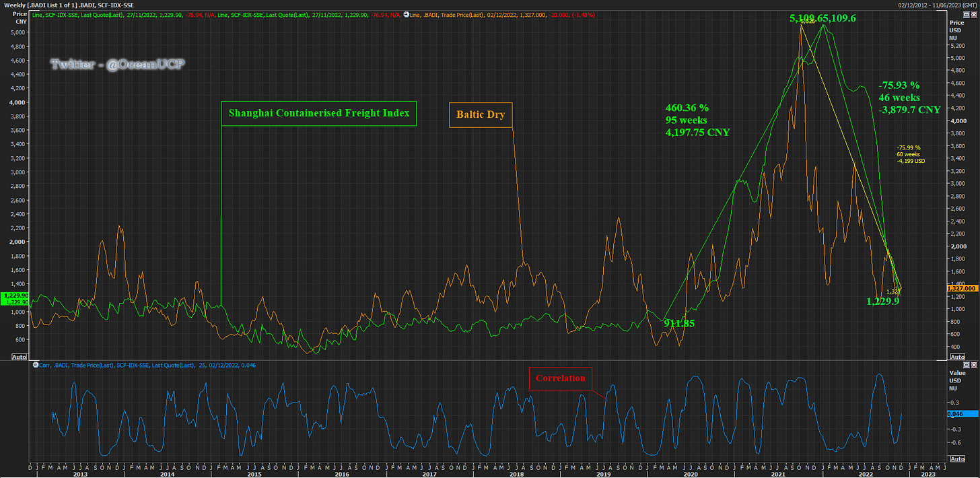Click the date range '02/12/2012 - 11/06/2023 (GMT)'
This screenshot has width=980, height=478.
[x=936, y=4]
